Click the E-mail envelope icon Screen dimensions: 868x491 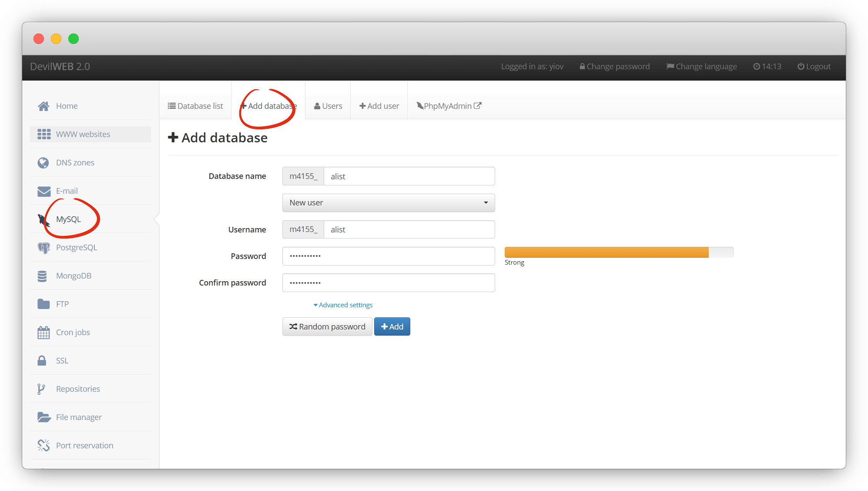[44, 191]
